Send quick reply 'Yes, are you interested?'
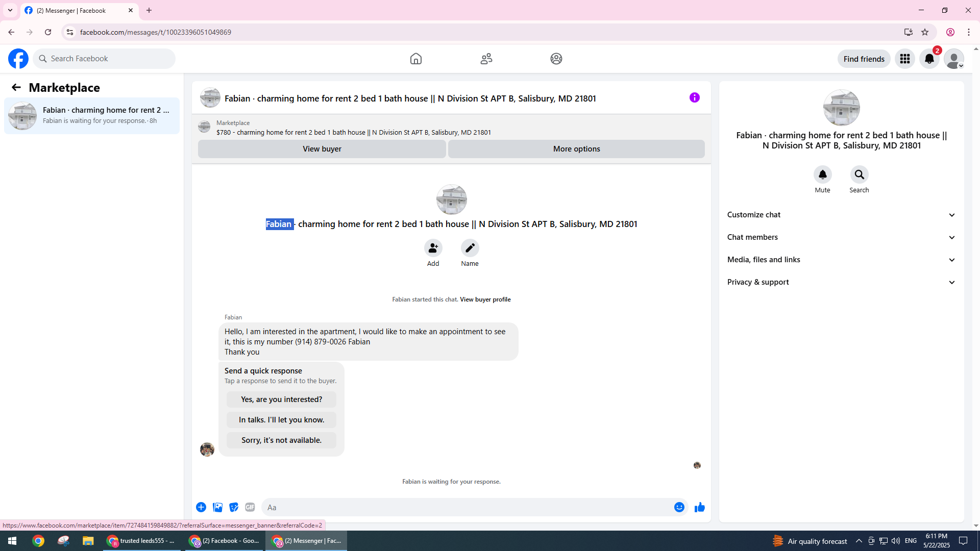Image resolution: width=980 pixels, height=551 pixels. (x=282, y=399)
